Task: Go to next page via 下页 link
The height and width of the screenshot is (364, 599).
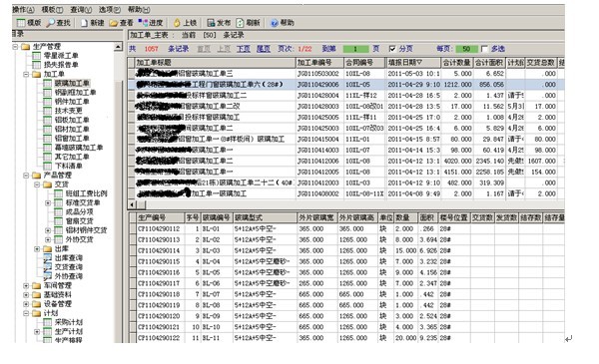Action: click(244, 49)
